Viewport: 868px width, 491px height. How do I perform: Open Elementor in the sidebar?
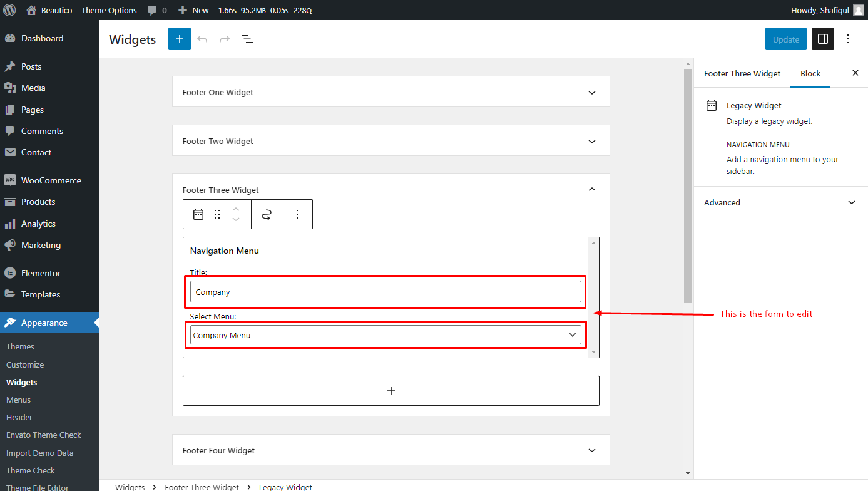coord(49,273)
